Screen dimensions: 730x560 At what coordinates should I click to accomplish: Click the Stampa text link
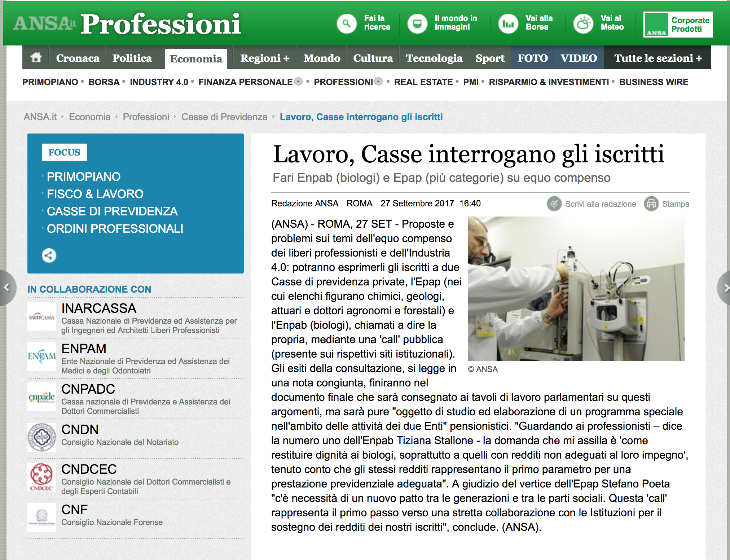tap(676, 204)
